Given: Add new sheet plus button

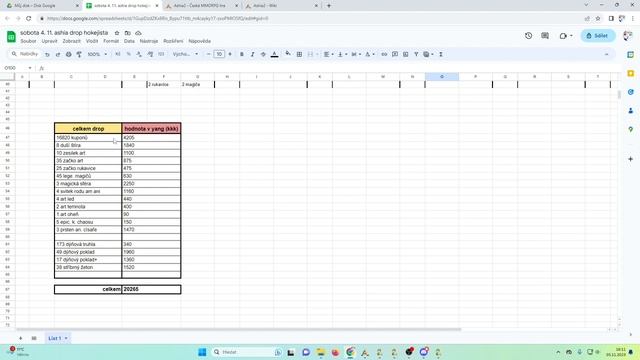Looking at the screenshot, I should point(20,338).
